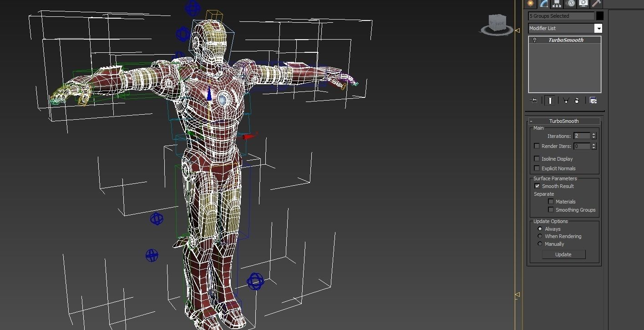Select TurboSmooth in the modifier stack
The height and width of the screenshot is (330, 644).
pos(565,40)
